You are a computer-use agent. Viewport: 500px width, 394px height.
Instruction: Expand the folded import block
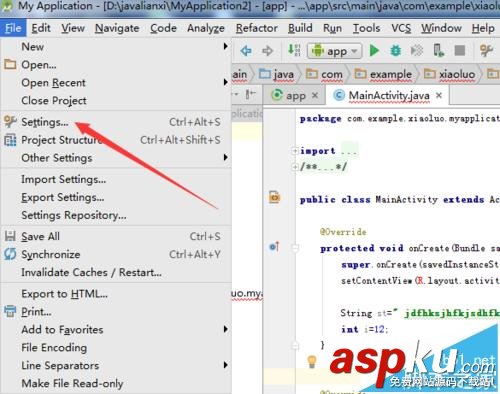[x=295, y=151]
